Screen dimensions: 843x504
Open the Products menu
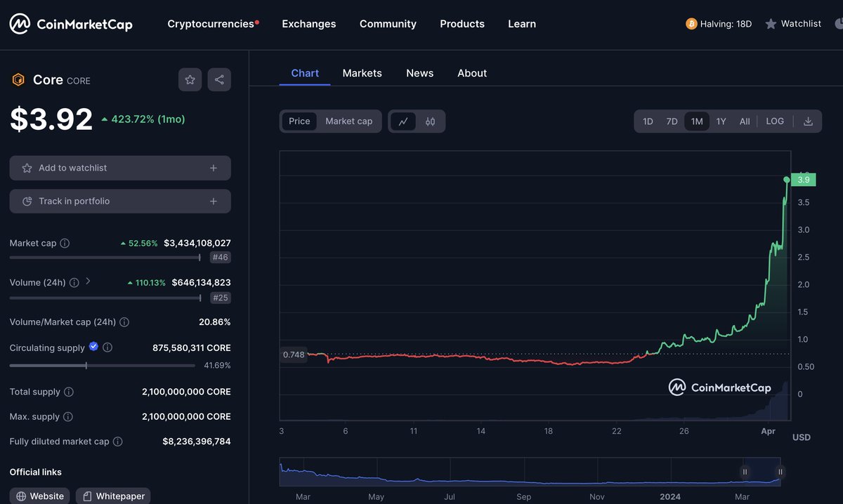462,24
